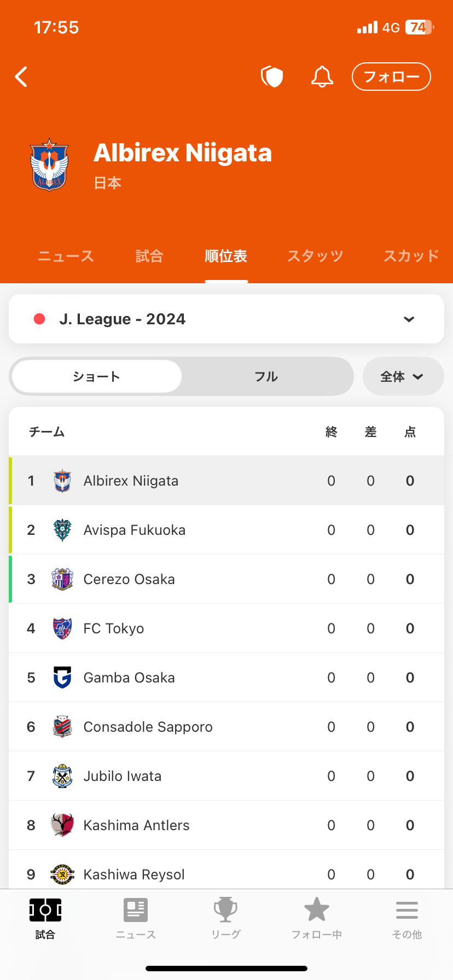Open the ニュース tab in header
The width and height of the screenshot is (453, 980).
[66, 256]
